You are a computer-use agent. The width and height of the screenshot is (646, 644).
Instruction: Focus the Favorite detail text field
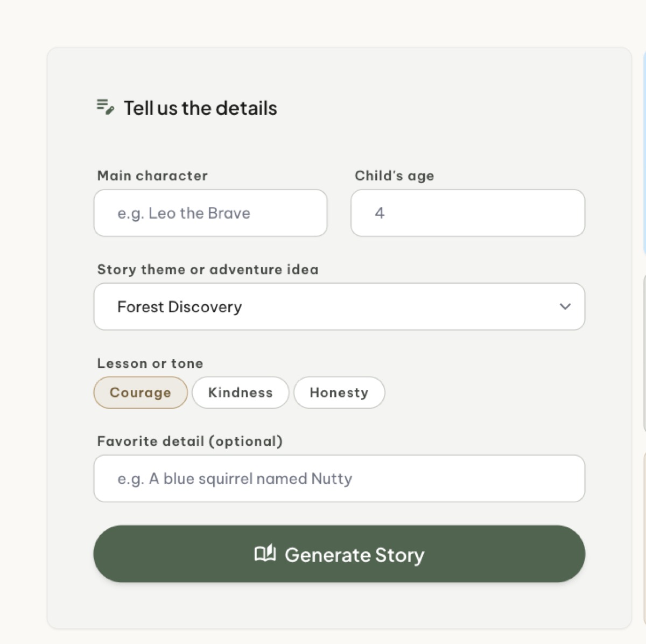pyautogui.click(x=339, y=479)
